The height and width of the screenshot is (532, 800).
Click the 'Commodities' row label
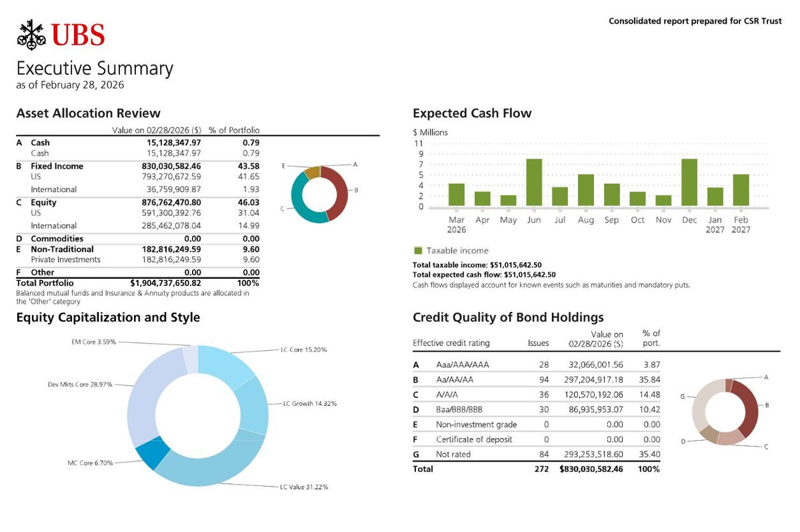pos(57,239)
